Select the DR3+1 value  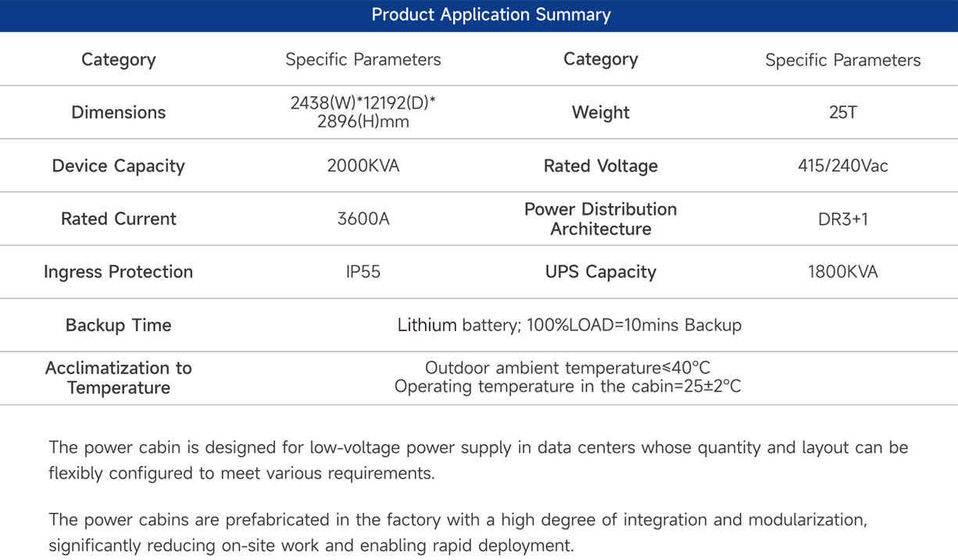(842, 219)
